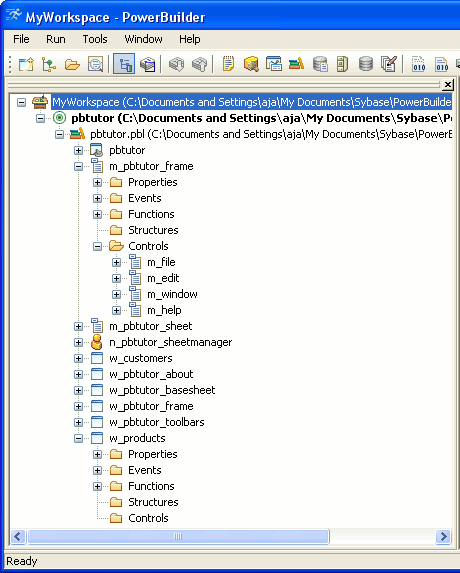The image size is (460, 573).
Task: Expand the n_pbtutor_sheetmanager node
Action: point(79,342)
